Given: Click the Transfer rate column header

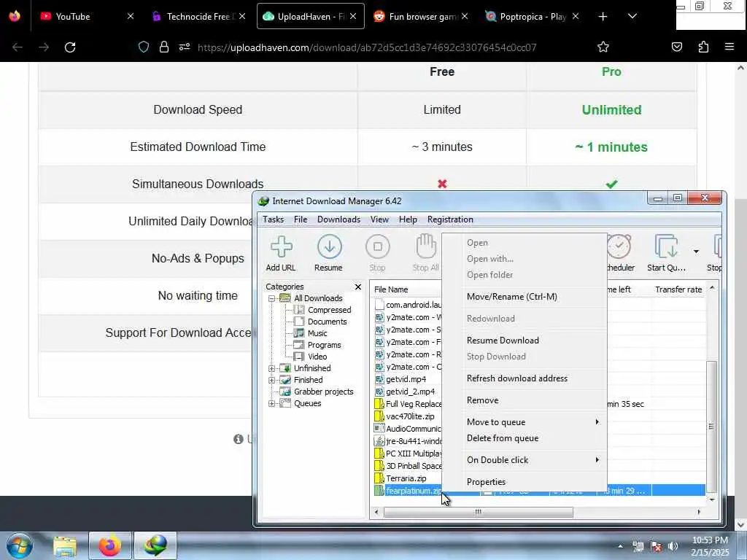Looking at the screenshot, I should point(678,289).
